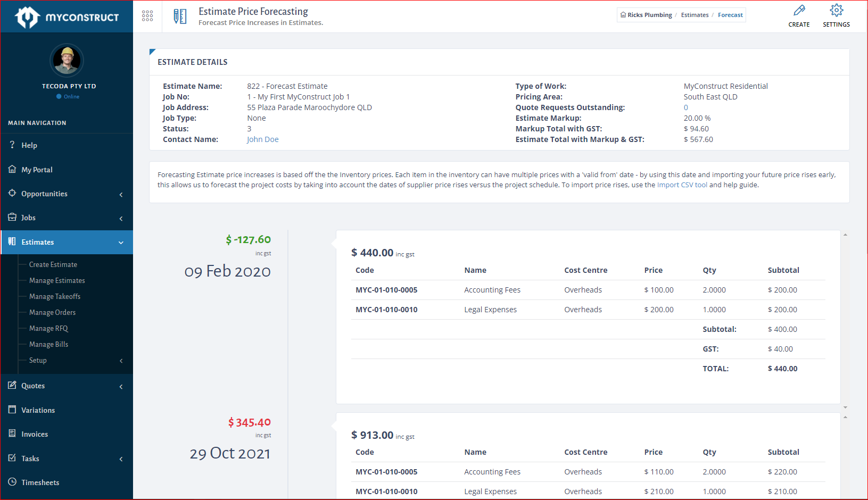The width and height of the screenshot is (868, 500).
Task: Click the CREATE label
Action: click(799, 24)
